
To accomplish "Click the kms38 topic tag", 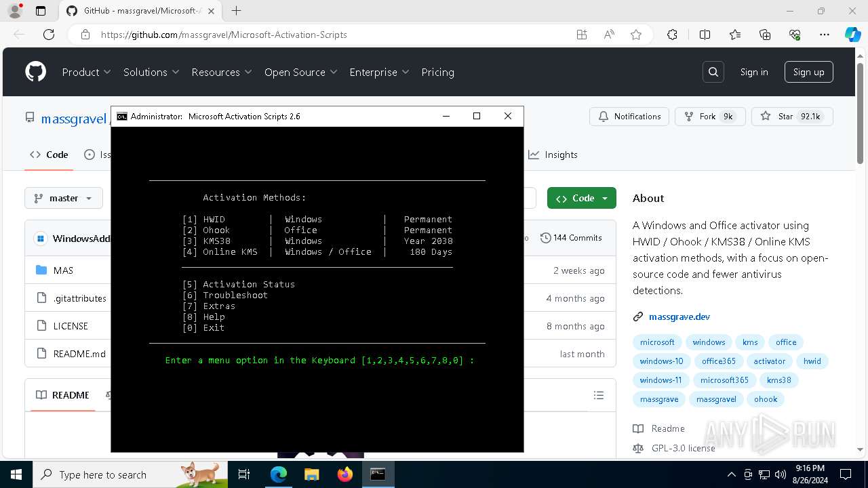I will pyautogui.click(x=778, y=380).
